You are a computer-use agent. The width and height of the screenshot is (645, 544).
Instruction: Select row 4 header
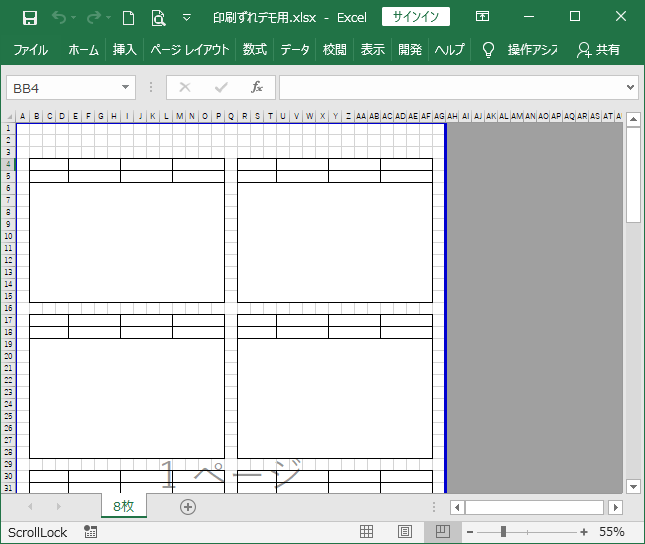8,164
